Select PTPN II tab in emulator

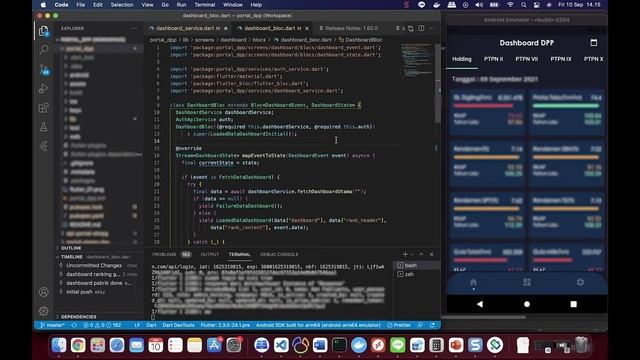(x=493, y=59)
